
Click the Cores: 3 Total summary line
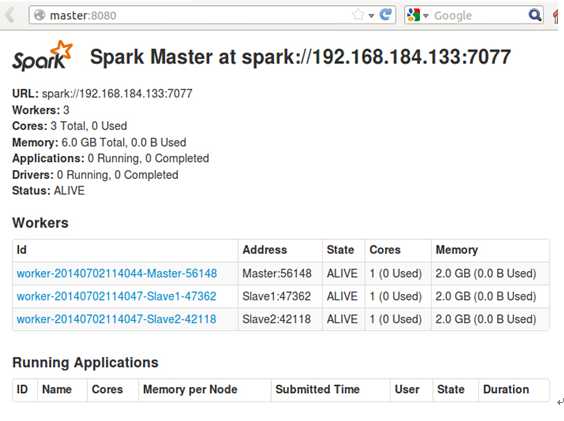[x=69, y=126]
